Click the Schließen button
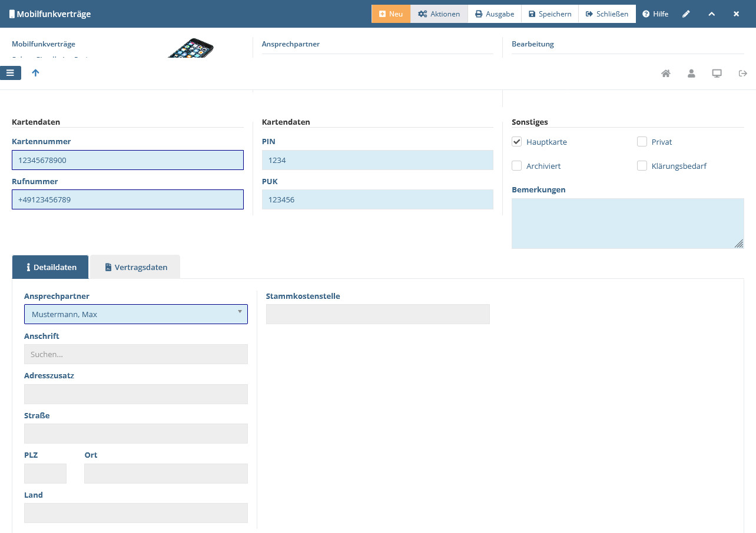The image size is (756, 533). click(607, 14)
